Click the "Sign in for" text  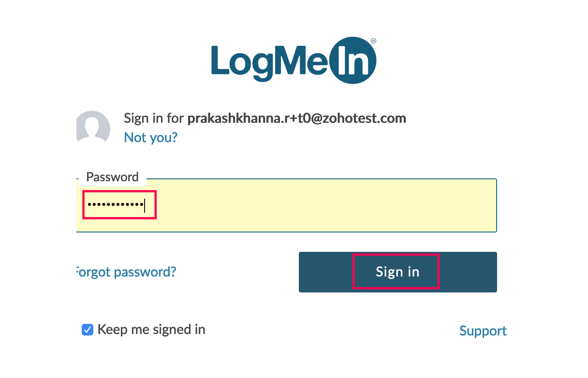(155, 118)
